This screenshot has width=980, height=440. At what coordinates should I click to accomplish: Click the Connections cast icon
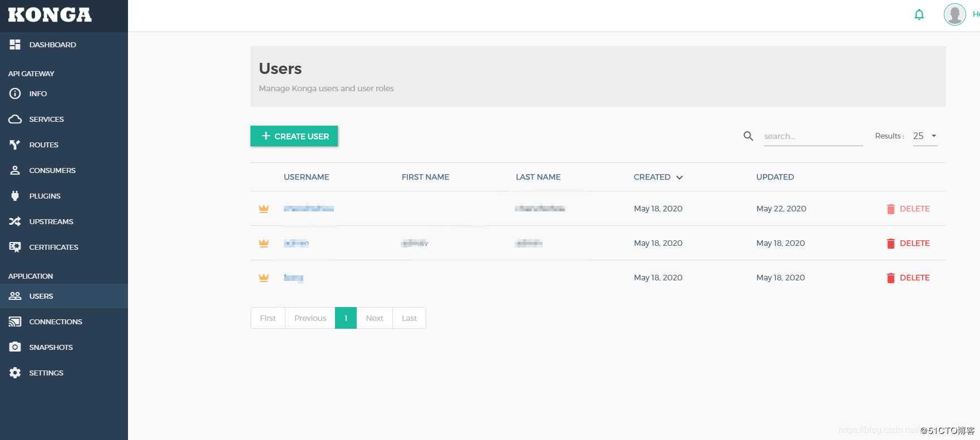point(15,322)
